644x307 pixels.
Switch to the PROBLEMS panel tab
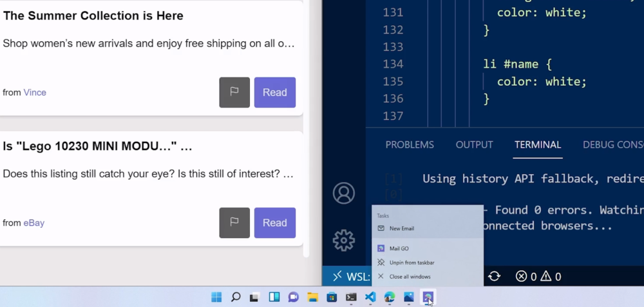[x=410, y=145]
